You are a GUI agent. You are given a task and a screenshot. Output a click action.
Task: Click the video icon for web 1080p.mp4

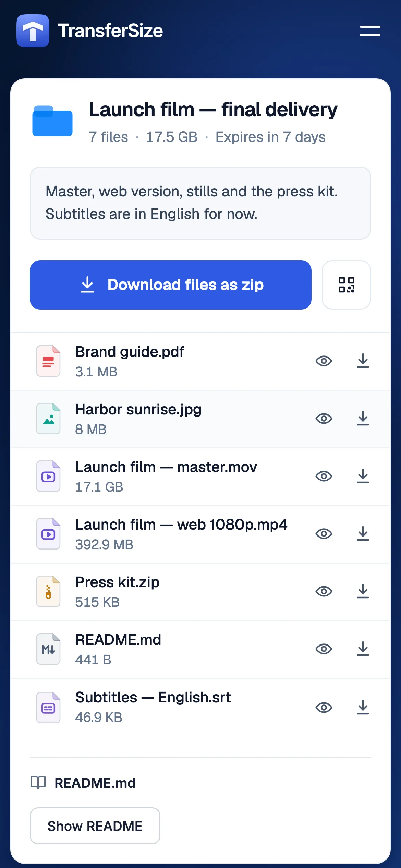[x=48, y=534]
